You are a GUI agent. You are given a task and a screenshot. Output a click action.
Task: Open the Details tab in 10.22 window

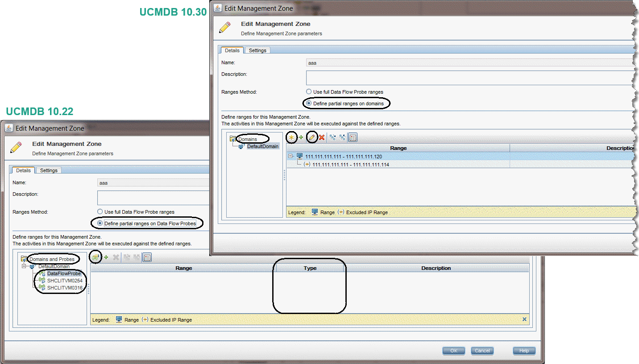(x=23, y=170)
